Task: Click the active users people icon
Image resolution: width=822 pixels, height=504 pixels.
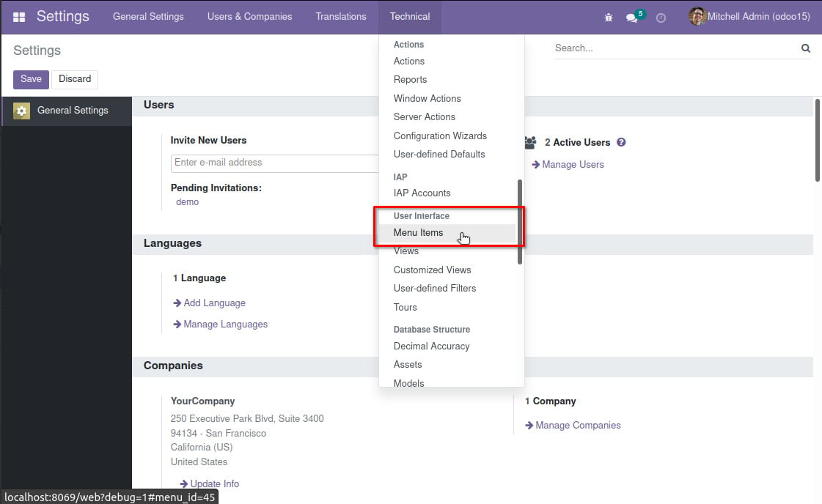Action: tap(531, 143)
